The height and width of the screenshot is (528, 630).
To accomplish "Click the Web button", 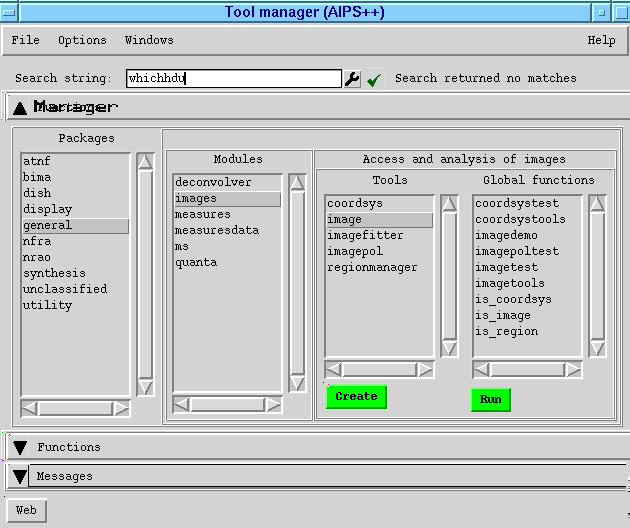I will pyautogui.click(x=27, y=510).
